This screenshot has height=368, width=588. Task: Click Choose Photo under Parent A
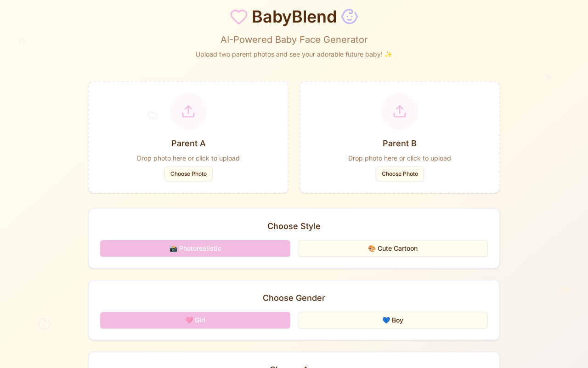point(188,174)
